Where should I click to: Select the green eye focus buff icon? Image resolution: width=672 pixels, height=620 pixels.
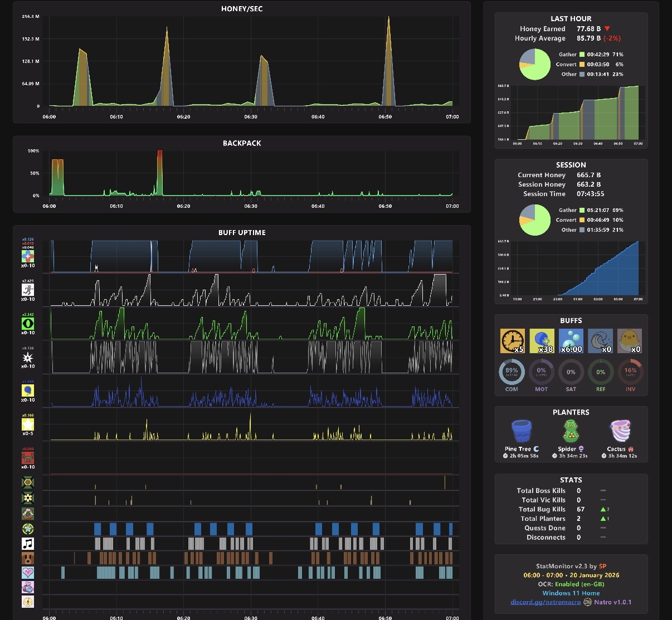pyautogui.click(x=28, y=324)
